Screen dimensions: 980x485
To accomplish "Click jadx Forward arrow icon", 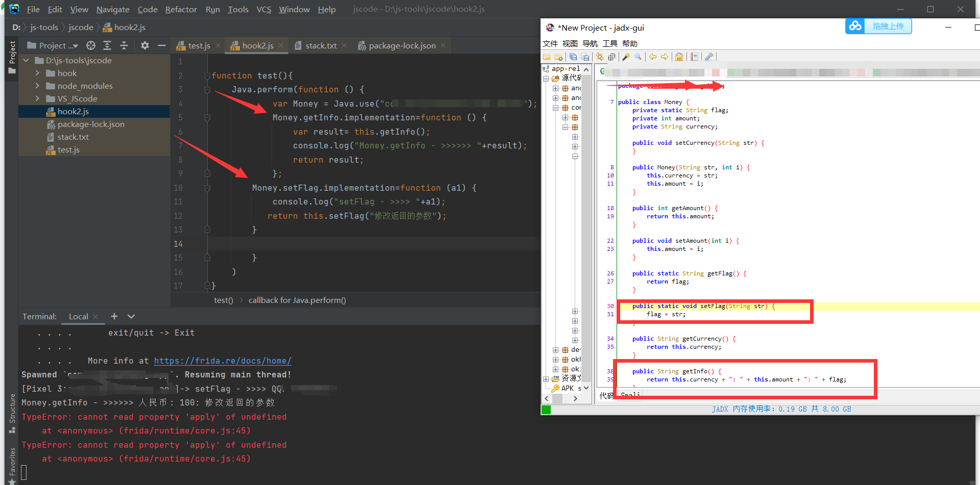I will click(x=665, y=57).
